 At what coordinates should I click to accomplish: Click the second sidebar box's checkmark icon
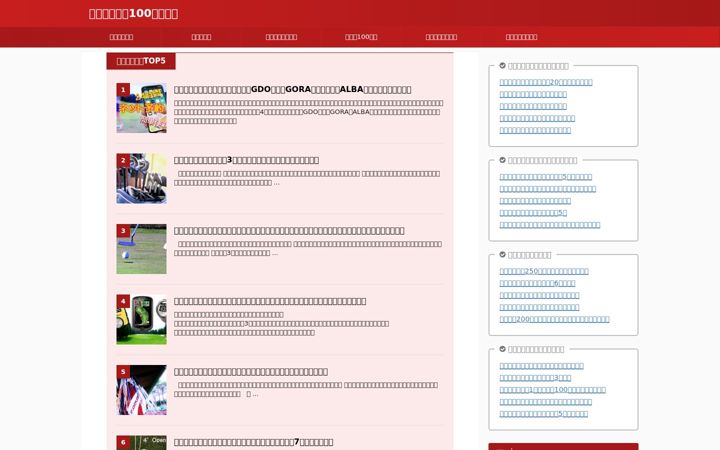coord(502,160)
